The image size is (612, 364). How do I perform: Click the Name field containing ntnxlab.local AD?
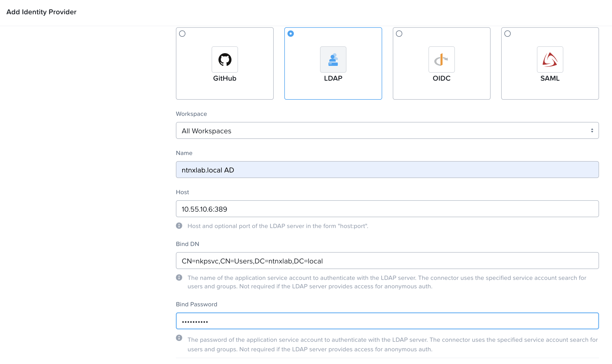click(387, 170)
